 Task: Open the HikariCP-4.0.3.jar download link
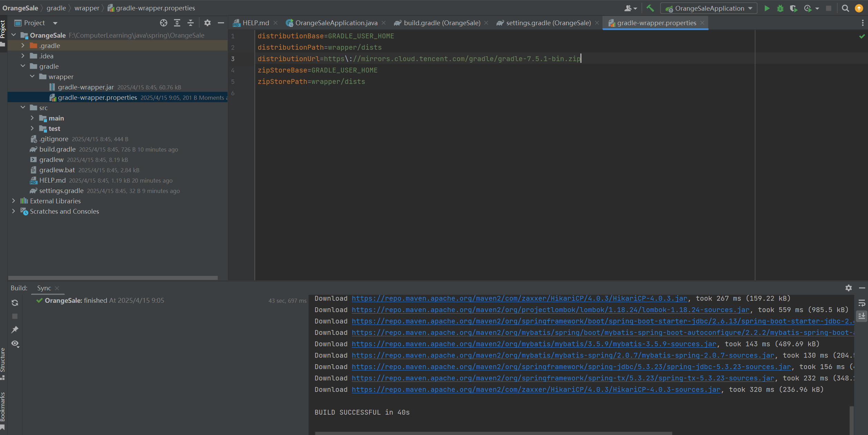[x=519, y=299]
